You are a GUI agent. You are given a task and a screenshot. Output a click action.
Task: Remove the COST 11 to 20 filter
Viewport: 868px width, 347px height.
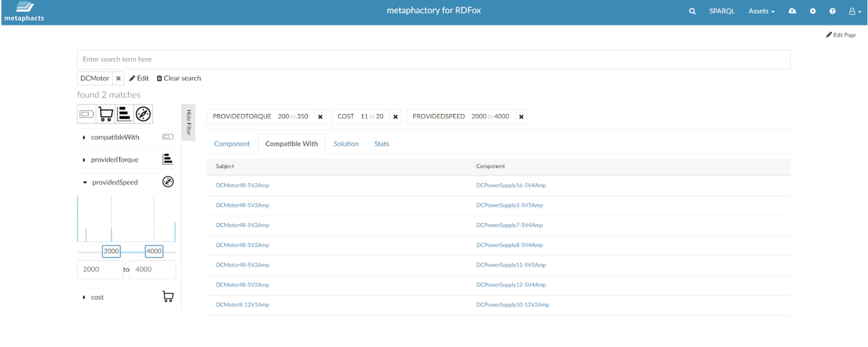pyautogui.click(x=395, y=117)
